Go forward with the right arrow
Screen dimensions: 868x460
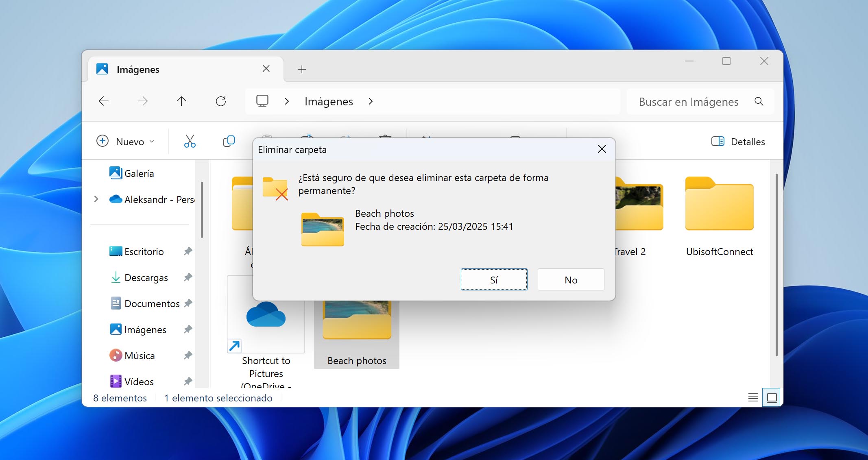142,101
